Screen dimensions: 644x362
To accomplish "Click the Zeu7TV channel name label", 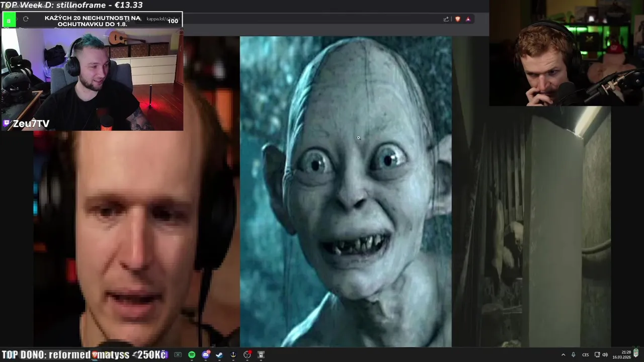I will tap(31, 124).
